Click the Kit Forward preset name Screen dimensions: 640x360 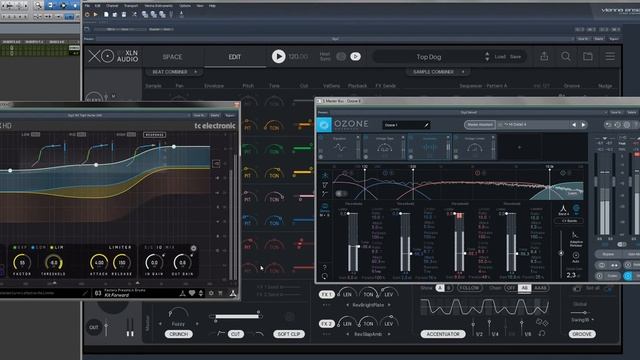tap(116, 295)
